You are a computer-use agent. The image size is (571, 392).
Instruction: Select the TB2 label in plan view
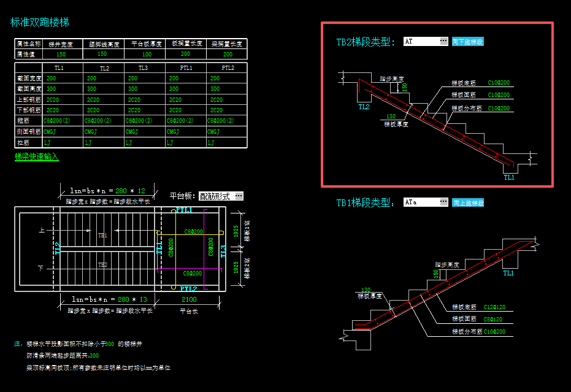click(x=102, y=265)
